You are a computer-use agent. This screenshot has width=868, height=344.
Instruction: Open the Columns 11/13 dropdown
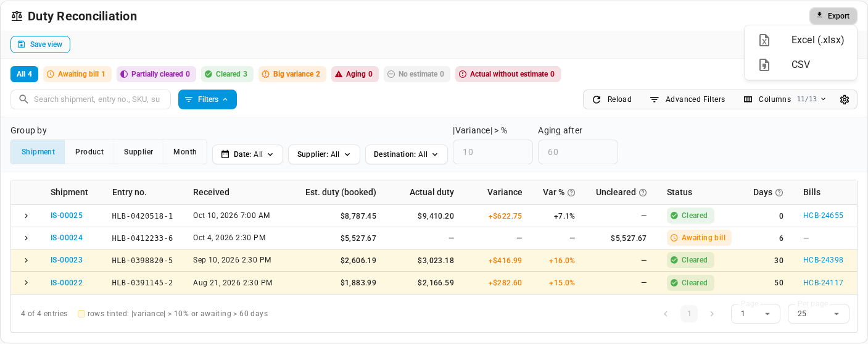[785, 99]
